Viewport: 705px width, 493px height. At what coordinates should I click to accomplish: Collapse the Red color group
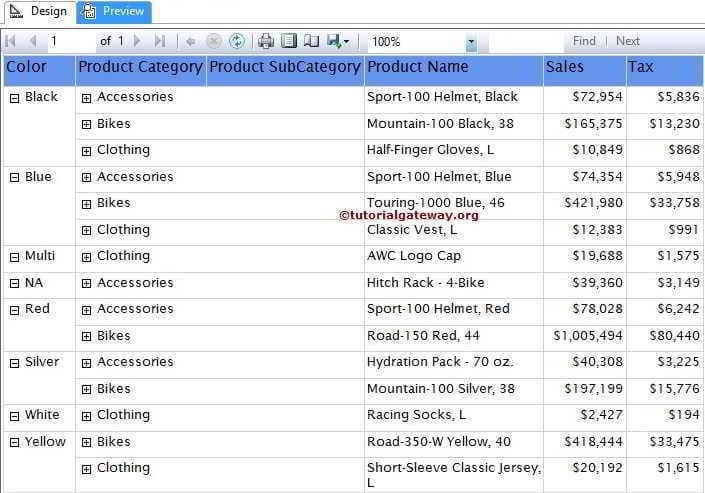point(14,310)
